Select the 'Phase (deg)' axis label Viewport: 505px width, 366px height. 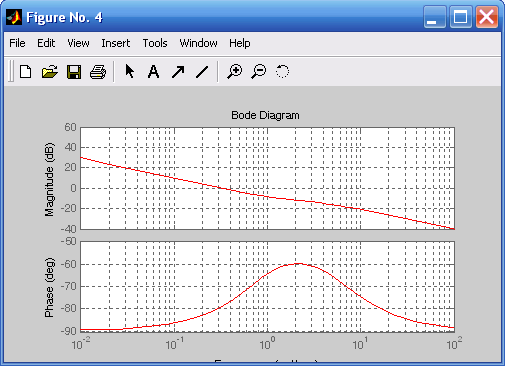(x=49, y=287)
